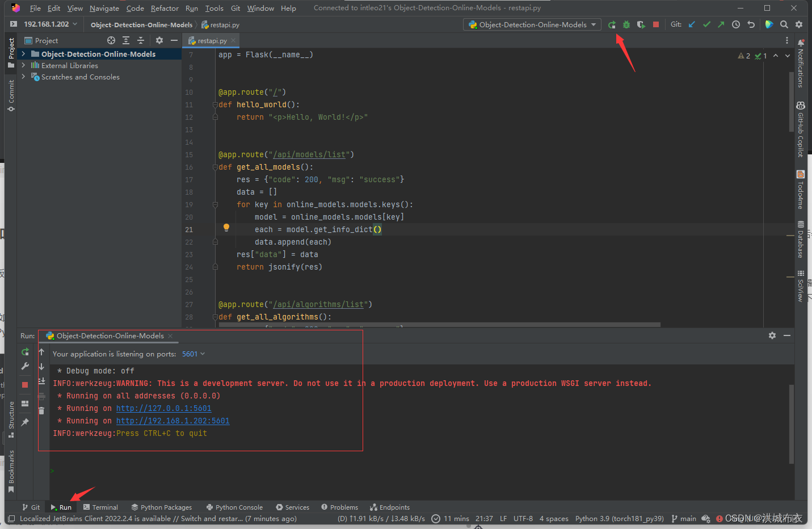Toggle the Notifications side panel
The image size is (812, 529).
(x=801, y=63)
